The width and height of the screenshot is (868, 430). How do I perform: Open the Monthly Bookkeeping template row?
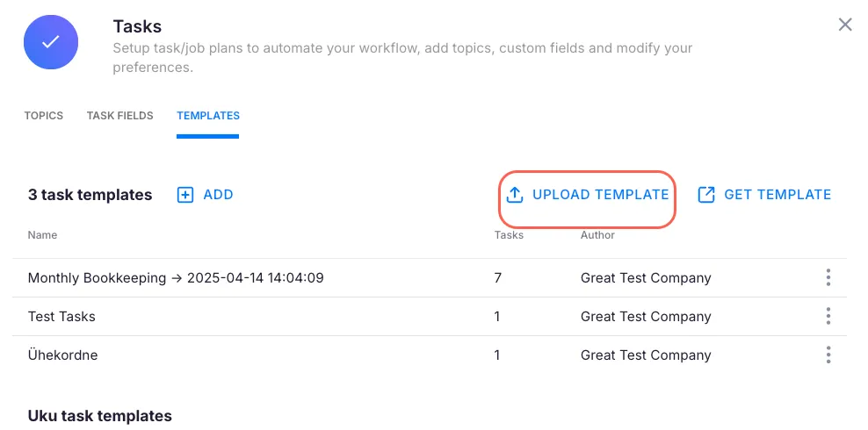176,278
